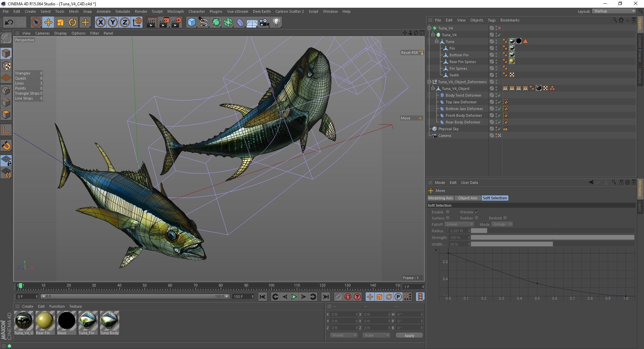Collapse the Tuna_V4_Object_Deformers group
The height and width of the screenshot is (349, 644).
point(429,82)
